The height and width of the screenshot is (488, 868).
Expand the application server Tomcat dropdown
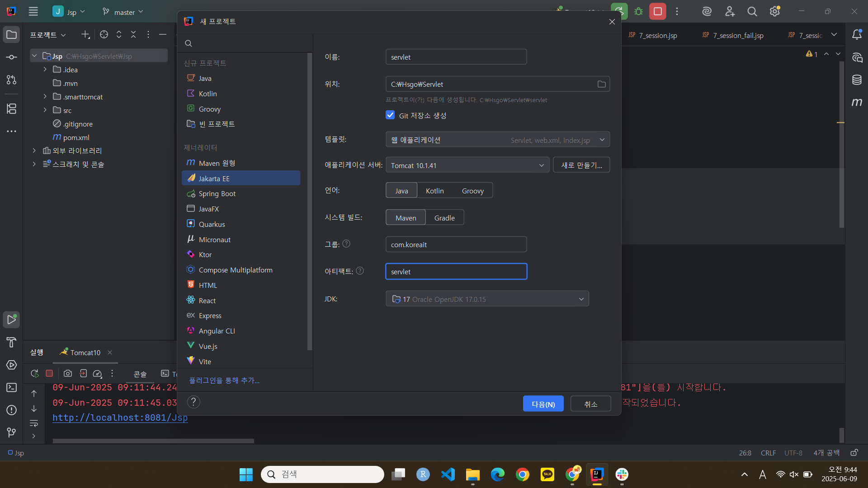[467, 165]
